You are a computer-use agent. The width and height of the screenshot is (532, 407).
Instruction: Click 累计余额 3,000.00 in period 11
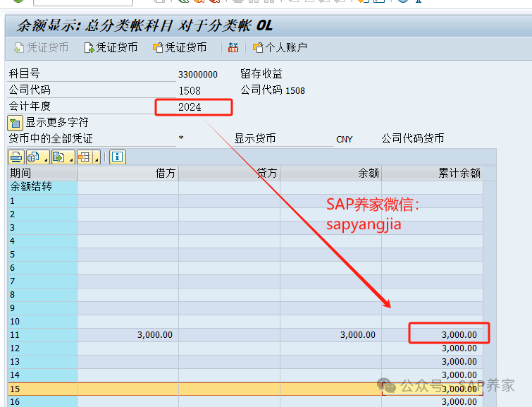click(459, 335)
